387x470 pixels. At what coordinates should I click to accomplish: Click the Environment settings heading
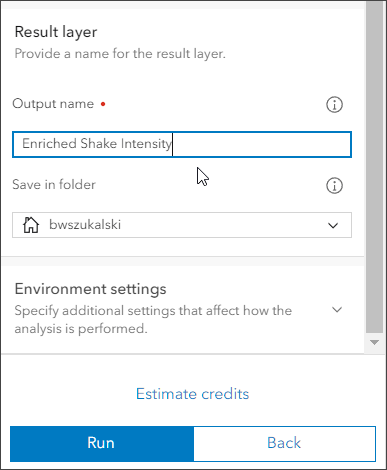(90, 289)
